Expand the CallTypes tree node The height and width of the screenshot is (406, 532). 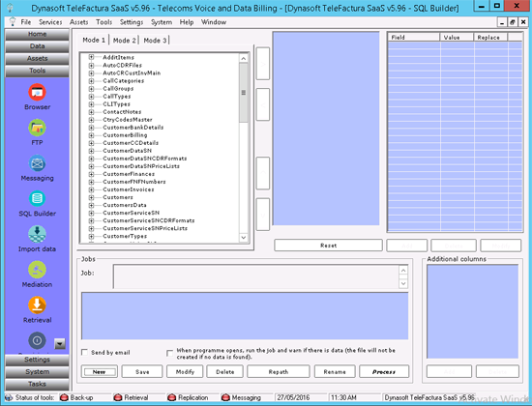click(91, 96)
